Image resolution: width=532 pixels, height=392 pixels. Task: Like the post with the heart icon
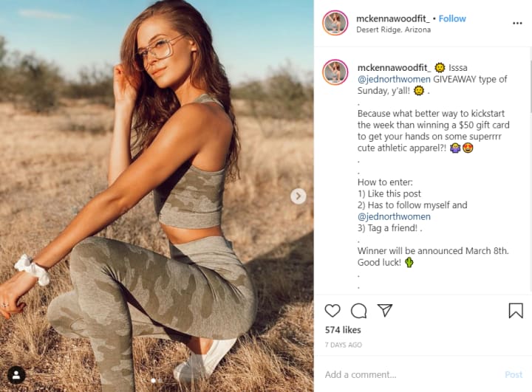332,310
